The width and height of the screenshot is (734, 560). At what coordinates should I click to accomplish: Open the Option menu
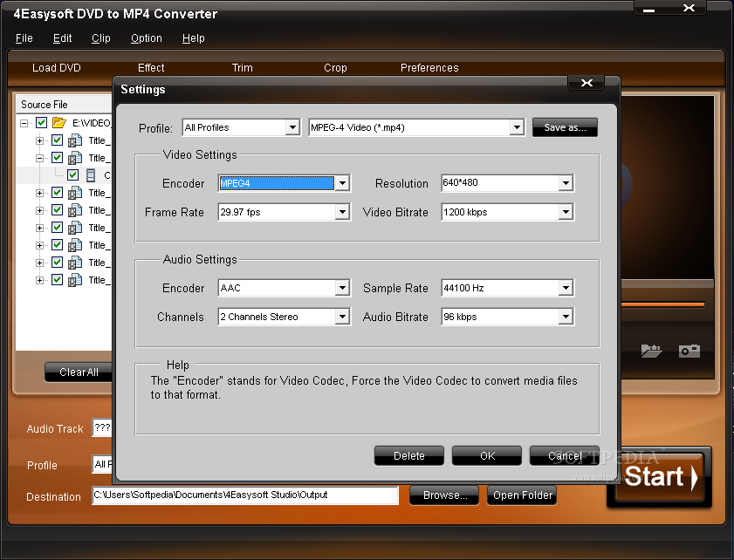pos(146,38)
